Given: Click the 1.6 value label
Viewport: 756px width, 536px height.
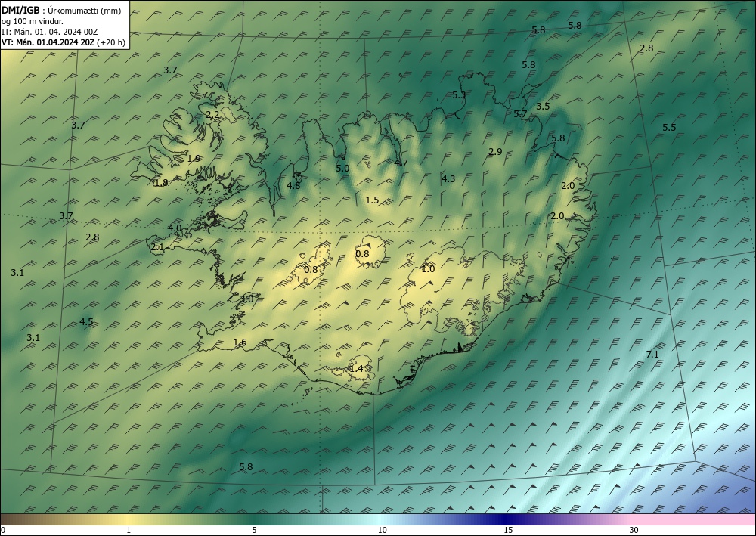Looking at the screenshot, I should pyautogui.click(x=240, y=342).
